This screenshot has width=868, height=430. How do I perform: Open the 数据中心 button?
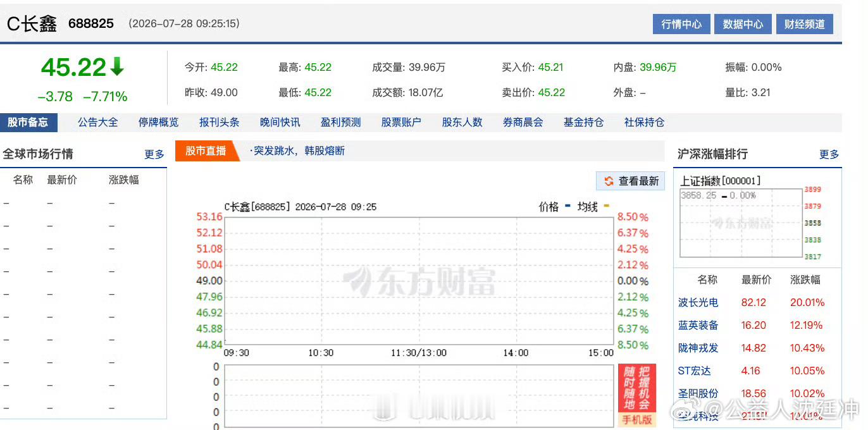tap(743, 24)
